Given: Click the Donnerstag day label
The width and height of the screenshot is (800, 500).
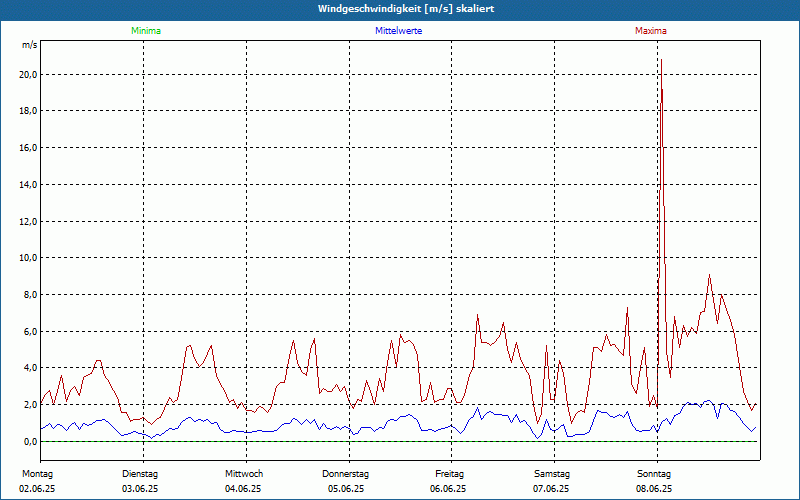Looking at the screenshot, I should pos(345,474).
